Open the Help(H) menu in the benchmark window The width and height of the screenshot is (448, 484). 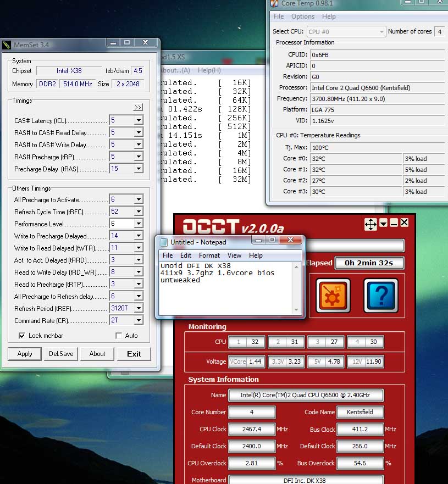(x=209, y=70)
